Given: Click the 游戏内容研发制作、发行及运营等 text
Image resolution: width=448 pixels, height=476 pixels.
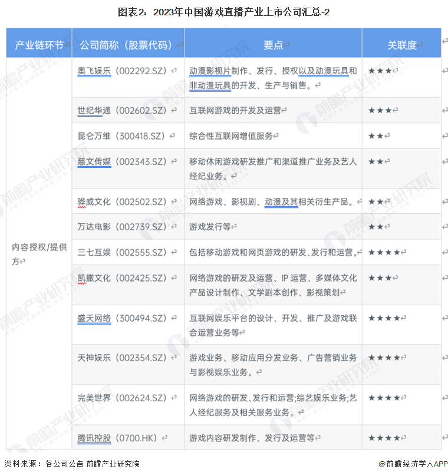Looking at the screenshot, I should 252,438.
